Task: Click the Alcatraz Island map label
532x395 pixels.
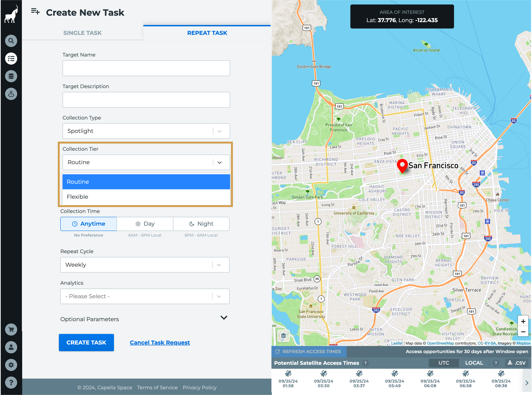Action: (426, 50)
